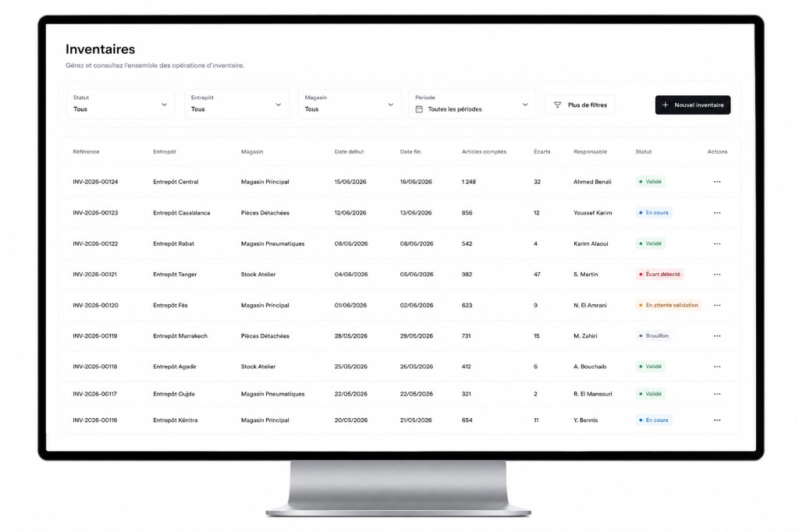Open inventory reference INV-2026-00123

95,213
